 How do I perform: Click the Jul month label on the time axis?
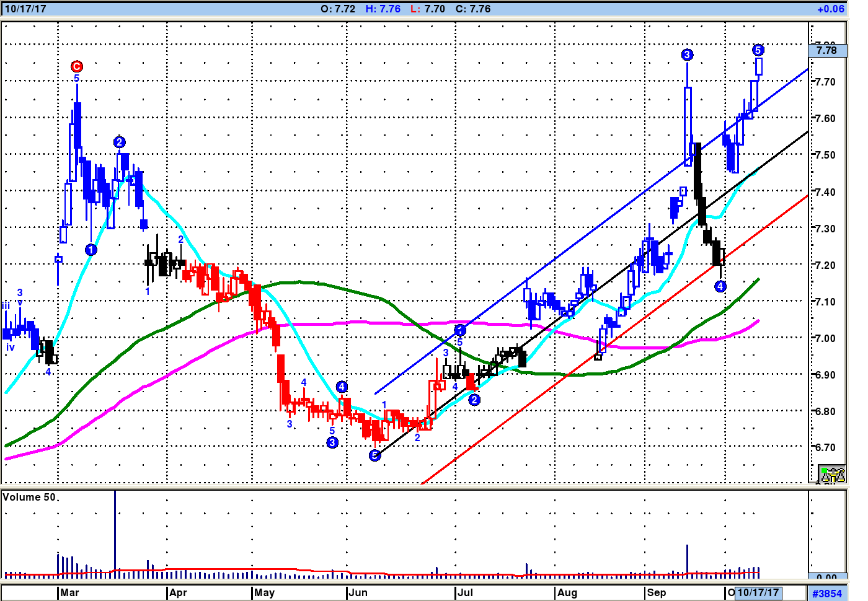pyautogui.click(x=465, y=592)
